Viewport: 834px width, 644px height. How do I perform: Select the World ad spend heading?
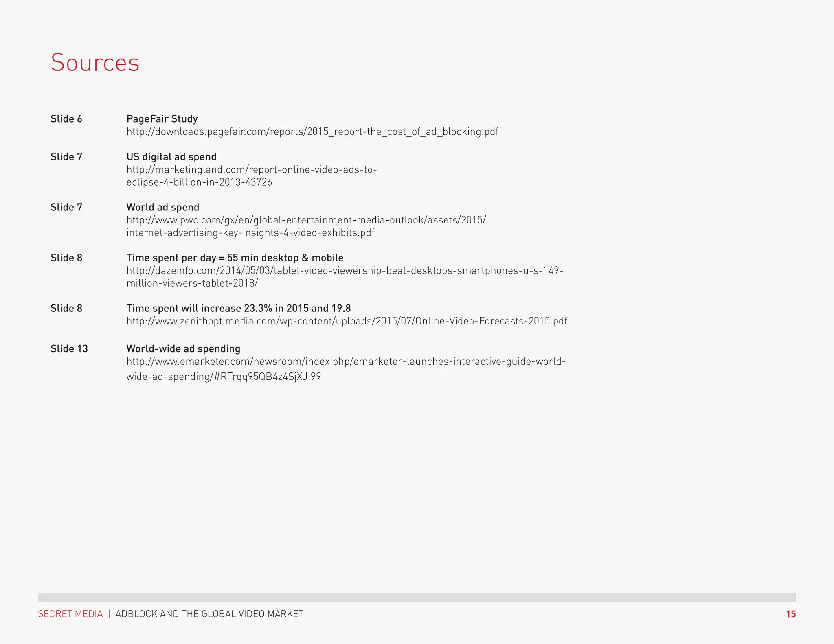(x=163, y=207)
